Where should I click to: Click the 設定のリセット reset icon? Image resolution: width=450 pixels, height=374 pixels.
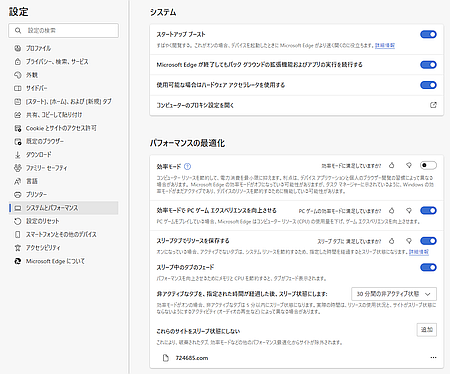coord(18,221)
